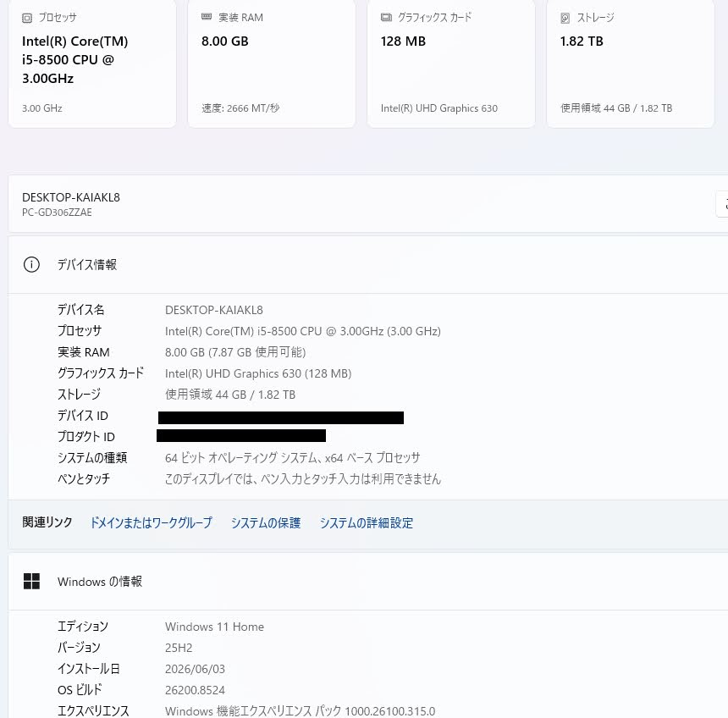Screen dimensions: 728x718
Task: Click the ストレージ row usage value
Action: [x=230, y=395]
